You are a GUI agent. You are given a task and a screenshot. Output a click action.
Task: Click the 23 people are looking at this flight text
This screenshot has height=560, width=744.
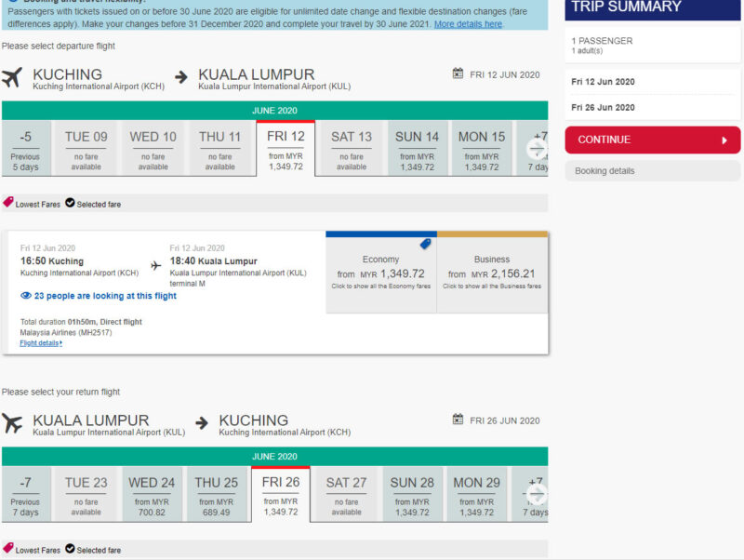(x=105, y=296)
